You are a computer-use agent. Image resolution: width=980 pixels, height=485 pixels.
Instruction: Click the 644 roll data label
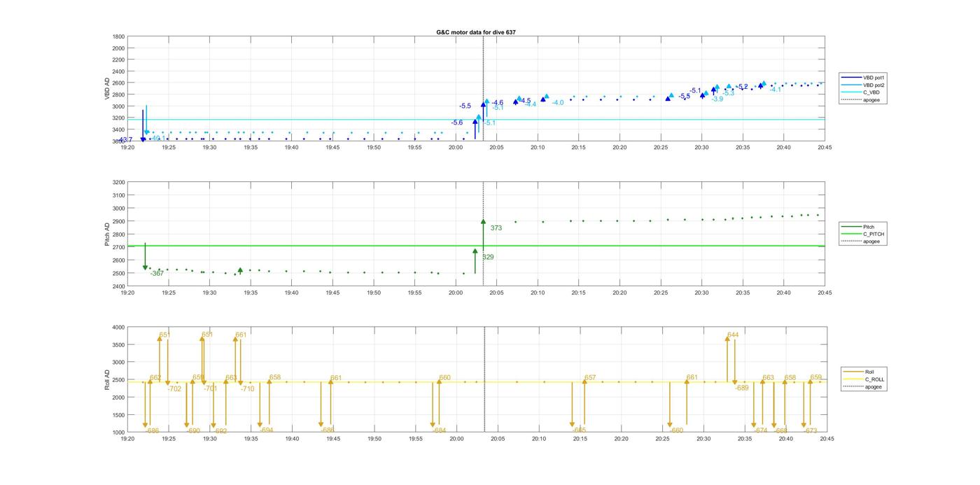(x=733, y=335)
